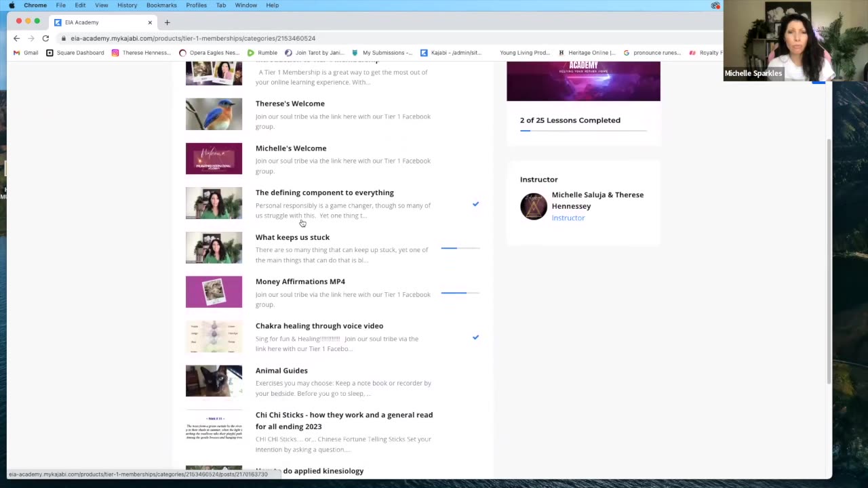This screenshot has height=488, width=868.
Task: Open the pronounce runes Google bookmark
Action: (x=652, y=53)
